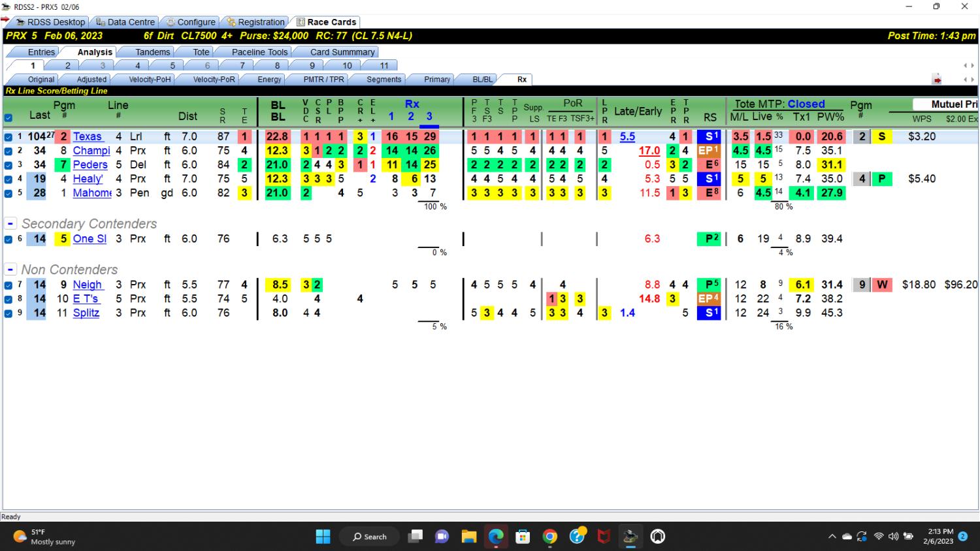This screenshot has height=551, width=980.
Task: Open the Texas horse link
Action: [88, 136]
